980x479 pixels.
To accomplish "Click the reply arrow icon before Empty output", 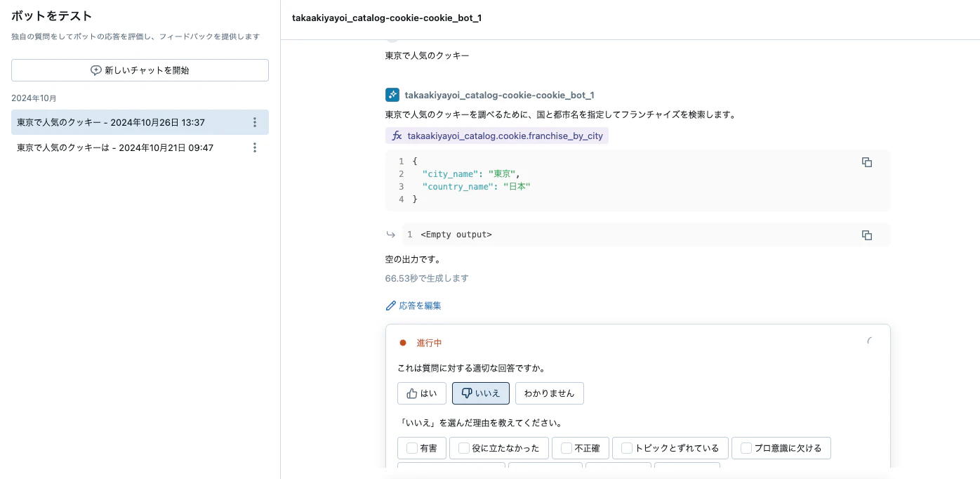I will (x=391, y=235).
